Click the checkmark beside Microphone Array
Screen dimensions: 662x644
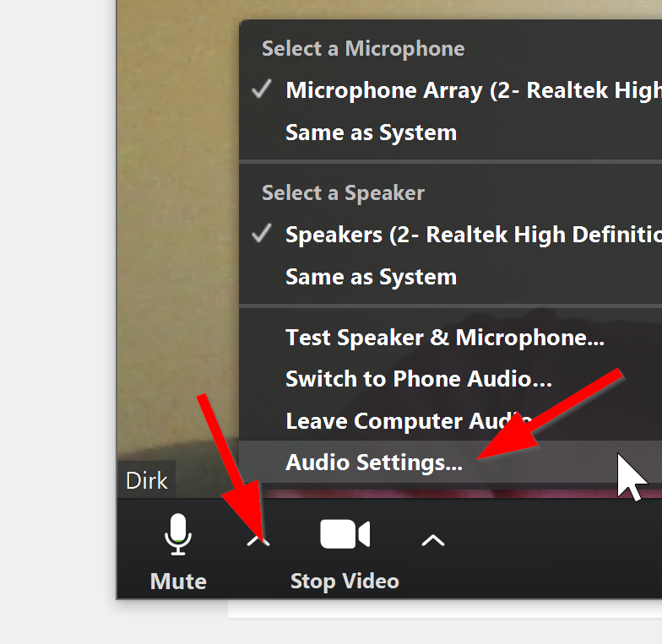point(262,89)
